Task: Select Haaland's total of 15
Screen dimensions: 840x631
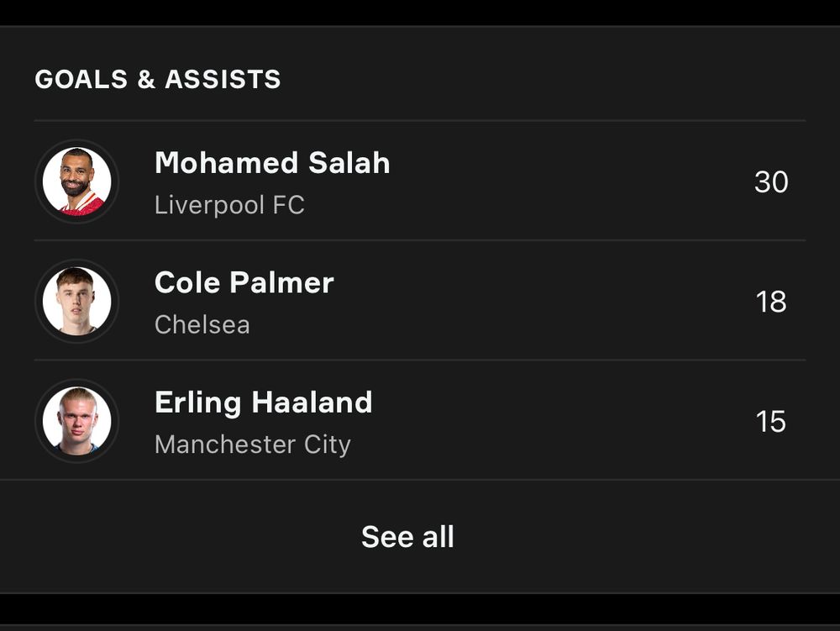Action: coord(771,422)
